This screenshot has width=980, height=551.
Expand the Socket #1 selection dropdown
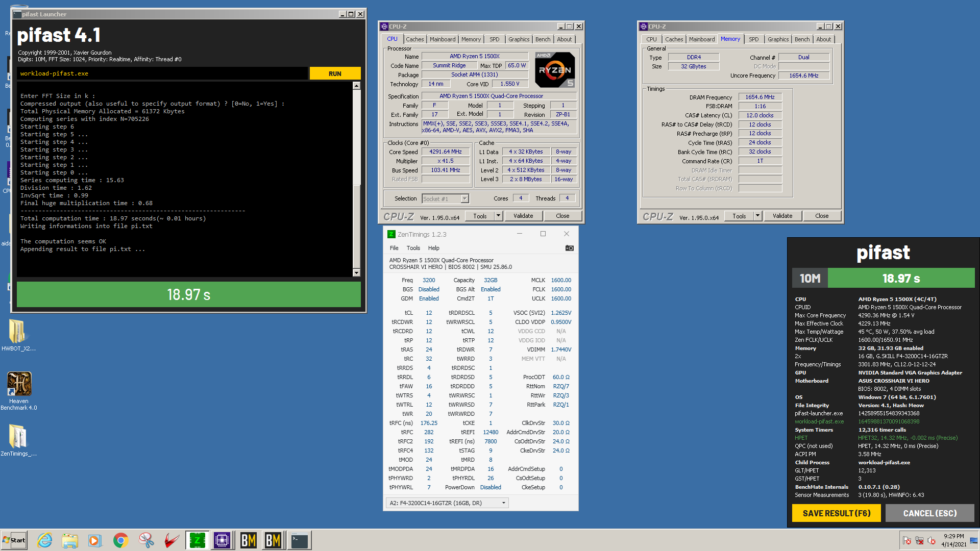click(464, 198)
